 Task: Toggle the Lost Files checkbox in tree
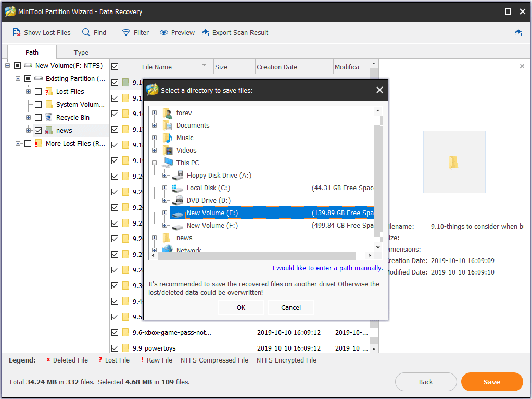point(39,91)
